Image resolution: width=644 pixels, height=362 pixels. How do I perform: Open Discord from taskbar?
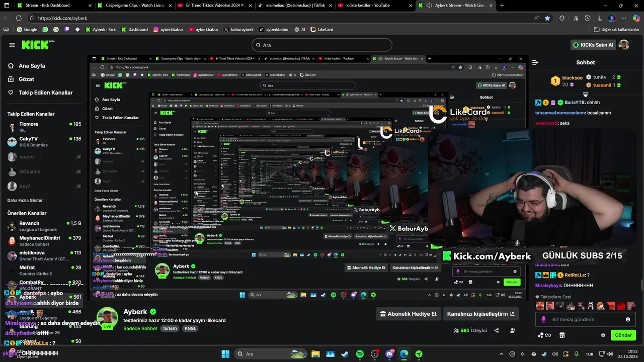[x=389, y=354]
